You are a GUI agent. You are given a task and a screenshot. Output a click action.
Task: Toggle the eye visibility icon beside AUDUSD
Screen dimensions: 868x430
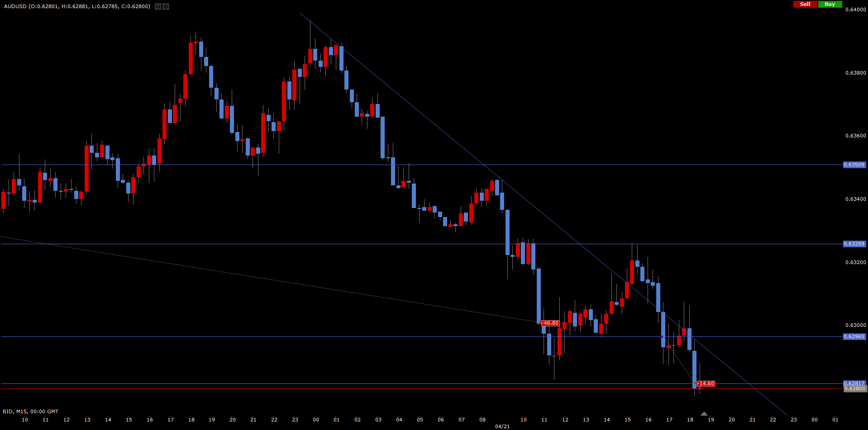coord(157,6)
